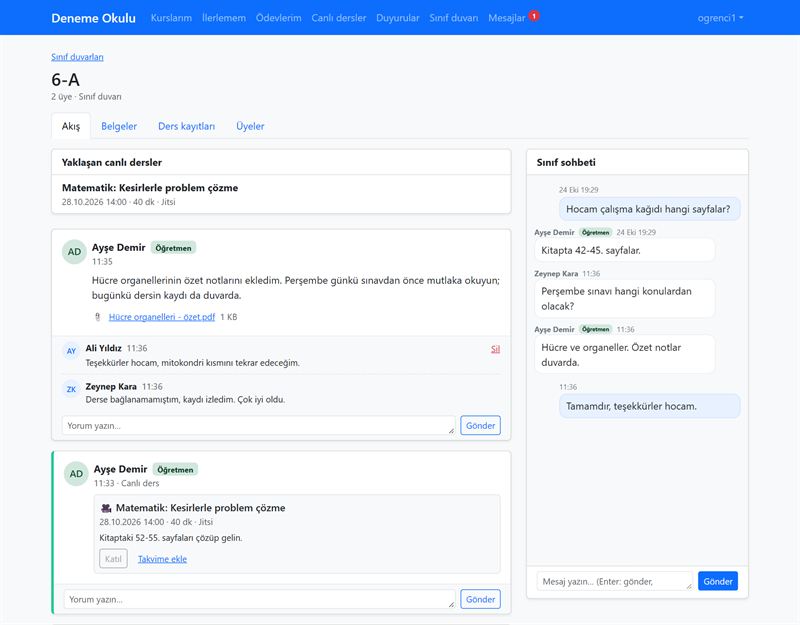
Task: Delete Ali Yıldız's comment with Sil
Action: tap(495, 349)
